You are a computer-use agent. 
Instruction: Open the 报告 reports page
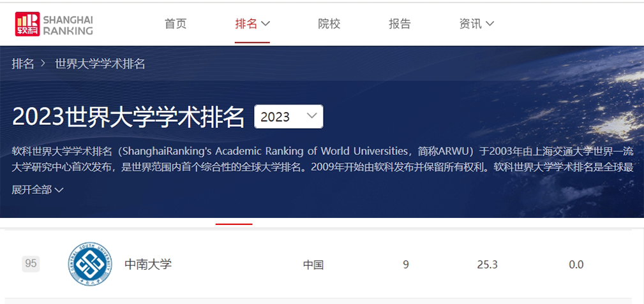point(400,24)
